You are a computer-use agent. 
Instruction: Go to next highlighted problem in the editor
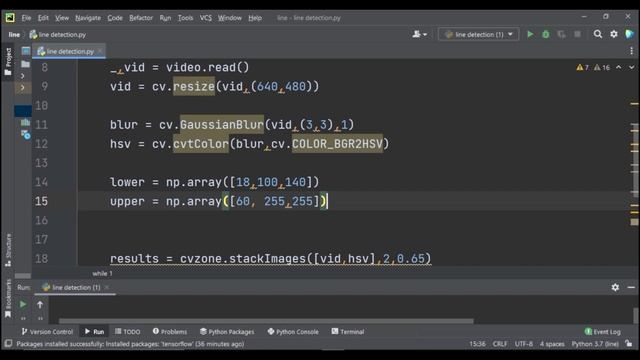[631, 67]
